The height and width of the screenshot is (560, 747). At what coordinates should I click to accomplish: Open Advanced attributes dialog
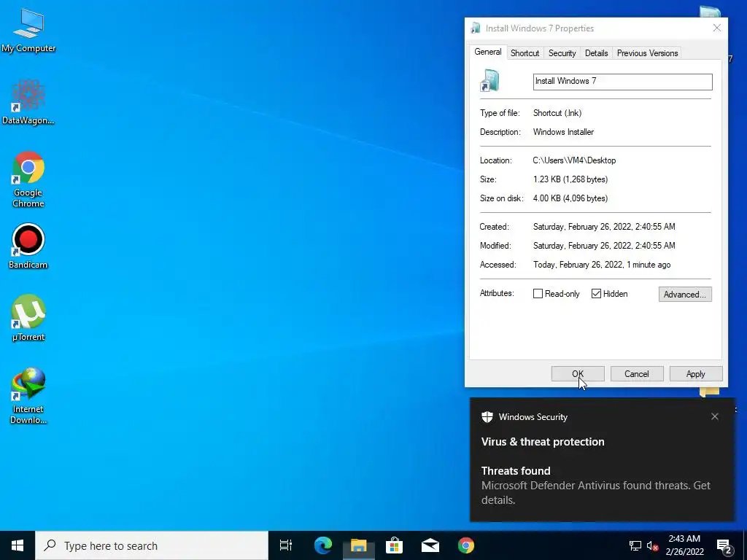tap(685, 295)
